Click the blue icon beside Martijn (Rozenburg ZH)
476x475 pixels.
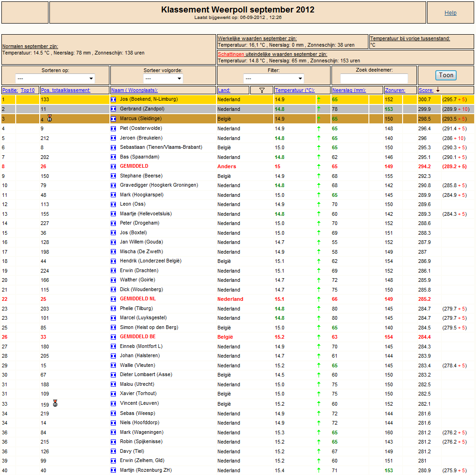coord(113,470)
